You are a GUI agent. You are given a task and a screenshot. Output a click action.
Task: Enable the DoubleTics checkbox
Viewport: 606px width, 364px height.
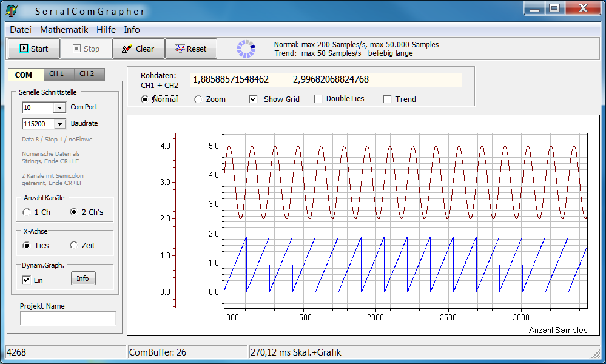(x=318, y=99)
